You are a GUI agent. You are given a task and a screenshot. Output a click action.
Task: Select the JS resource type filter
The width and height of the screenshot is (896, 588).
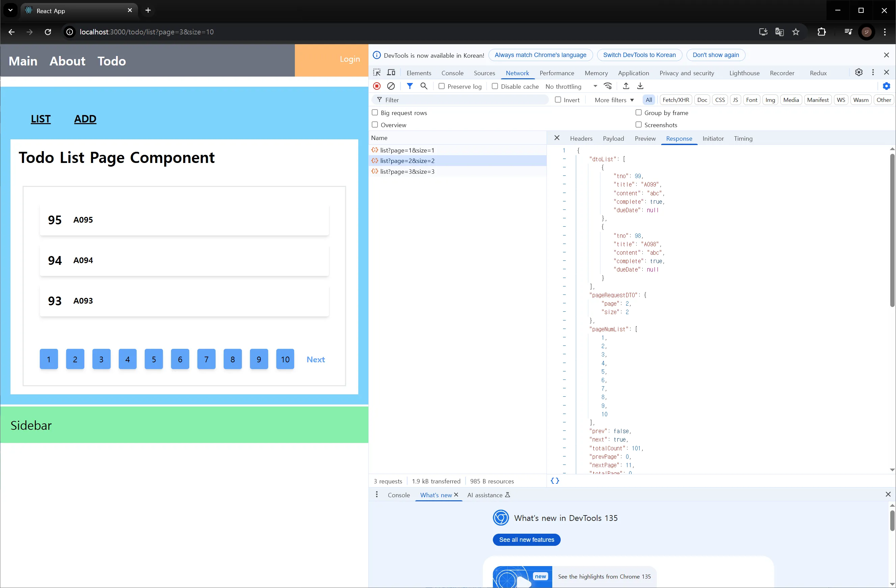pos(735,100)
